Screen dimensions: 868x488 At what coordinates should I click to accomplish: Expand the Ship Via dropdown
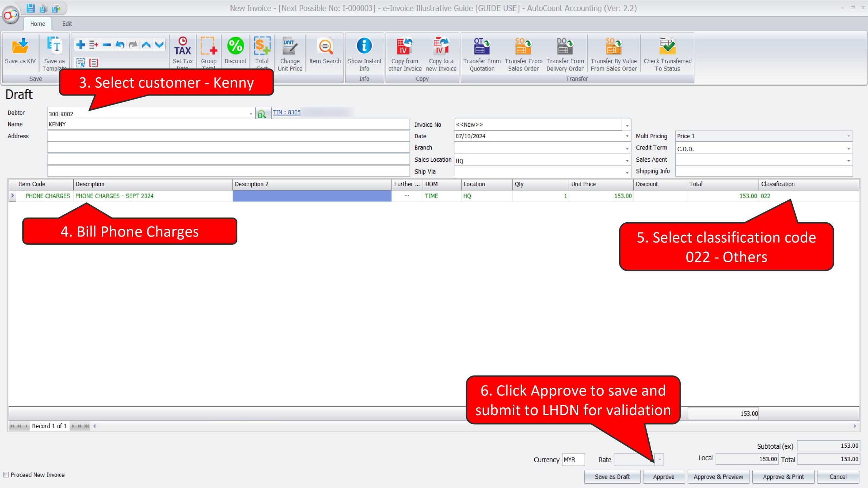[x=627, y=172]
